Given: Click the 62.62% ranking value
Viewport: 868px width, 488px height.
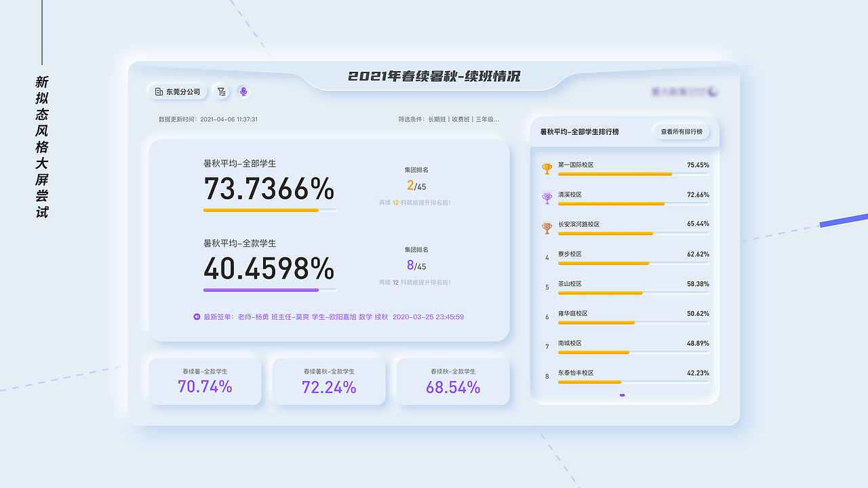Looking at the screenshot, I should [x=698, y=254].
